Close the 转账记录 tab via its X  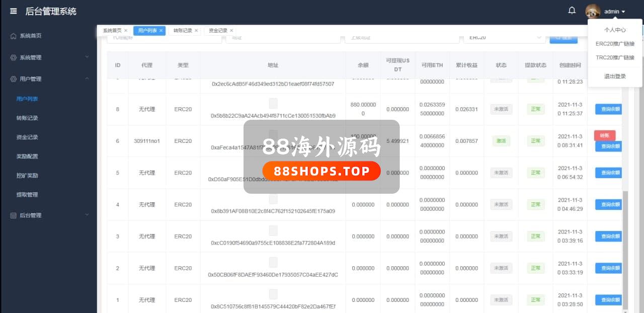(196, 31)
